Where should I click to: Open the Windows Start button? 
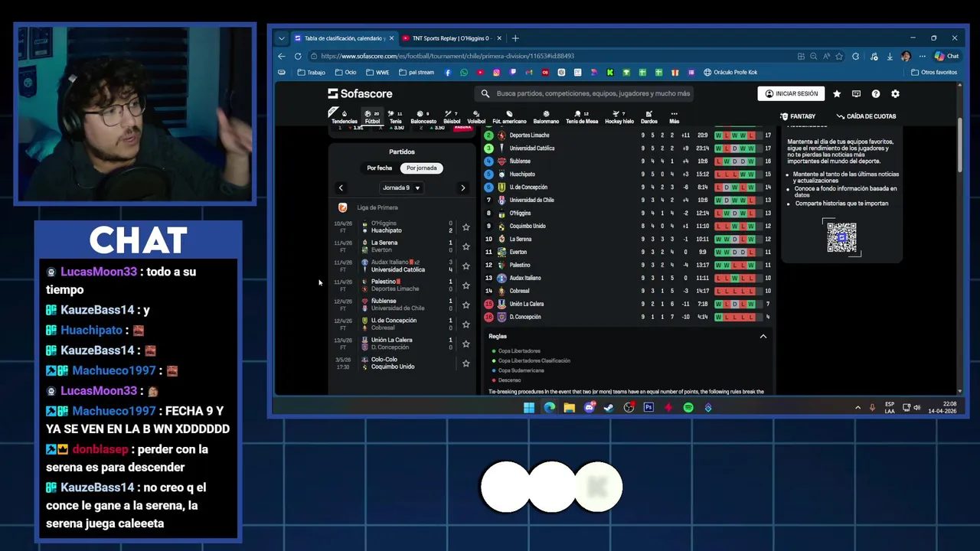click(529, 408)
